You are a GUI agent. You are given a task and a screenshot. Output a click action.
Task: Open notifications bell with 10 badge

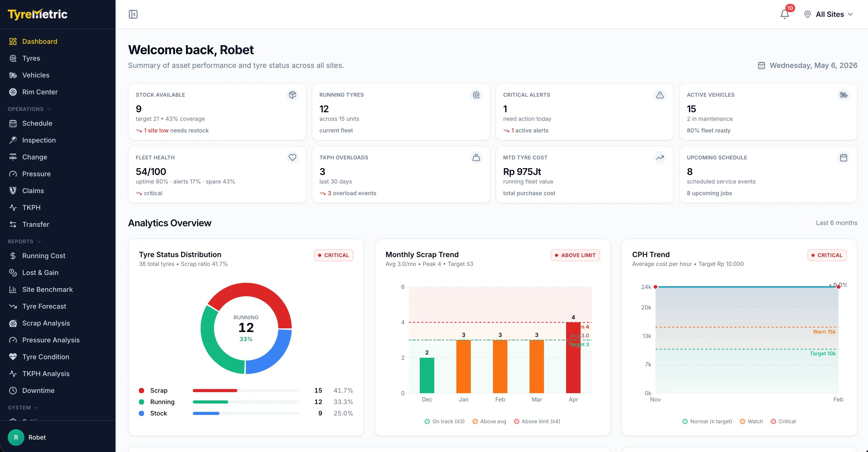coord(785,14)
